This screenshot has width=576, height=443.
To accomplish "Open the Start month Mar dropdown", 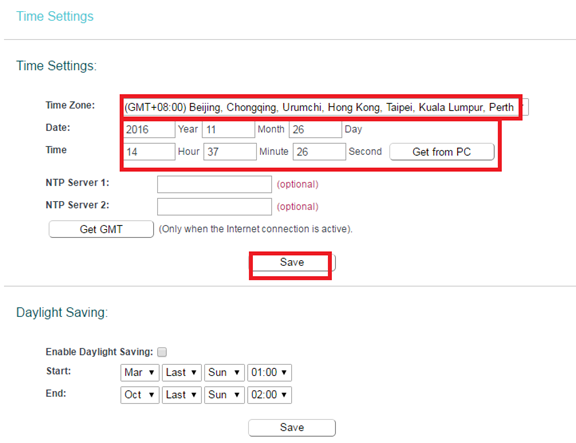I will (140, 372).
